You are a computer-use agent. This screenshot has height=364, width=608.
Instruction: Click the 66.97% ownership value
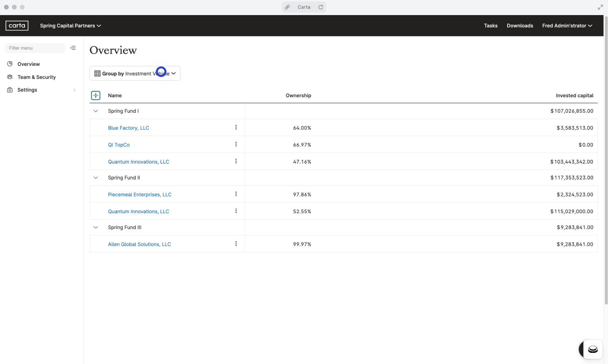(x=302, y=145)
